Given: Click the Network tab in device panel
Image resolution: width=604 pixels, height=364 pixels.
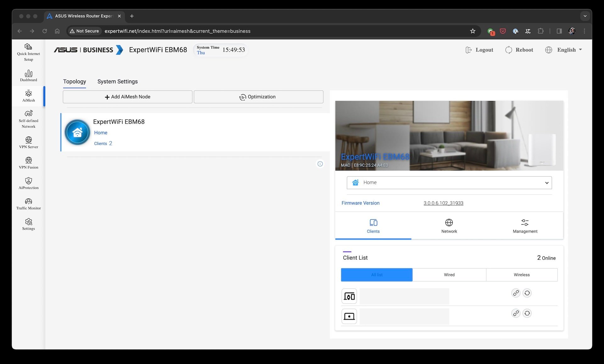Looking at the screenshot, I should point(449,226).
